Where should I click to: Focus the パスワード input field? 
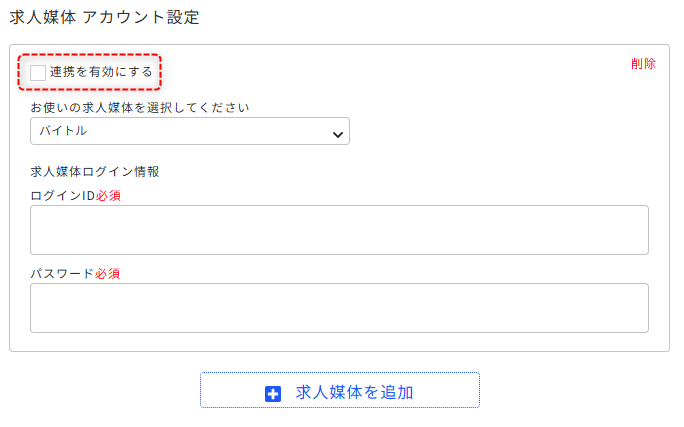coord(339,307)
